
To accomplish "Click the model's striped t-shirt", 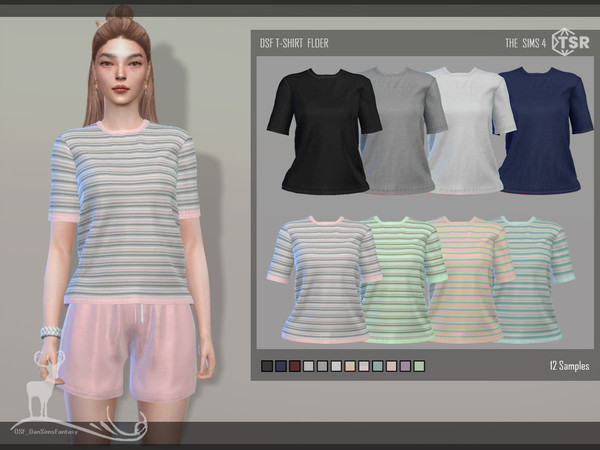I will point(126,212).
